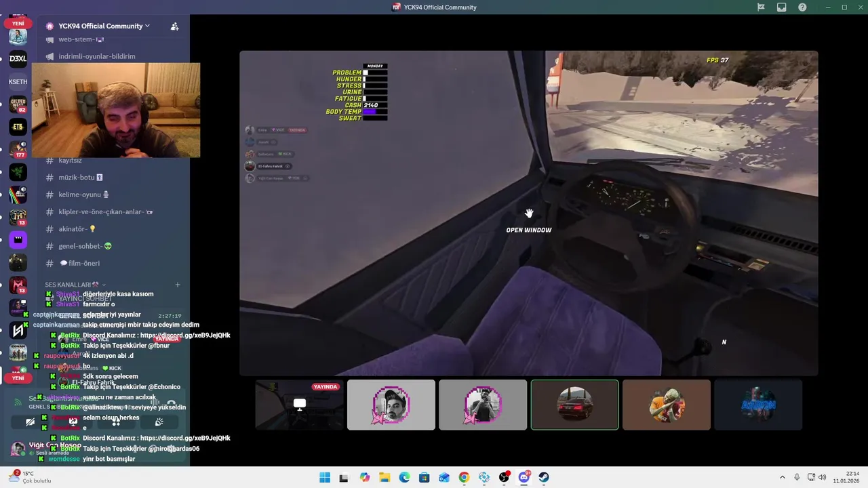The width and height of the screenshot is (868, 488).
Task: Open Steam from the taskbar
Action: click(x=544, y=477)
